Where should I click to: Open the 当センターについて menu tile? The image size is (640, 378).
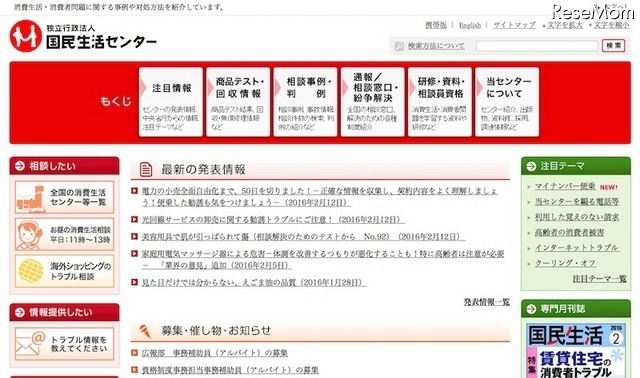coord(507,102)
